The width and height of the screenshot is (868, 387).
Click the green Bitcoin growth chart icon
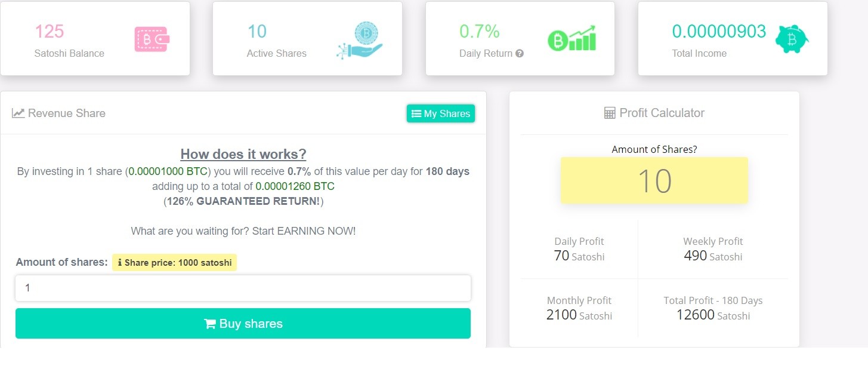click(x=572, y=38)
